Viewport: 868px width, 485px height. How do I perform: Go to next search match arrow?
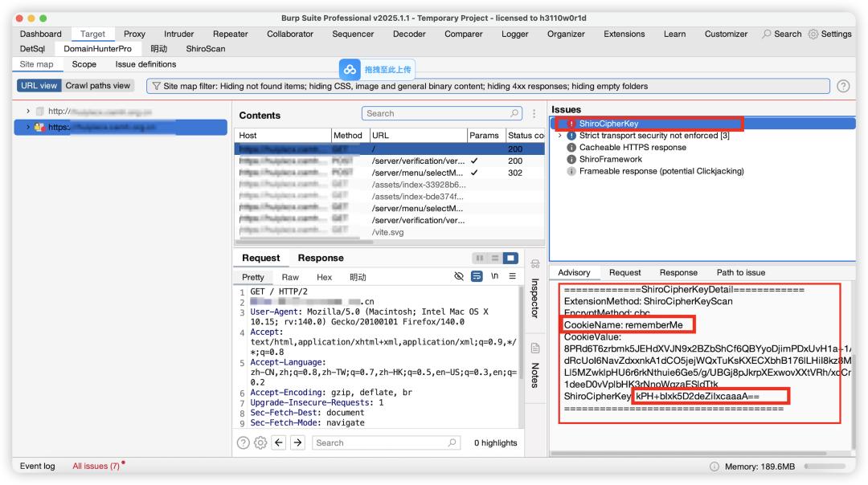[298, 442]
